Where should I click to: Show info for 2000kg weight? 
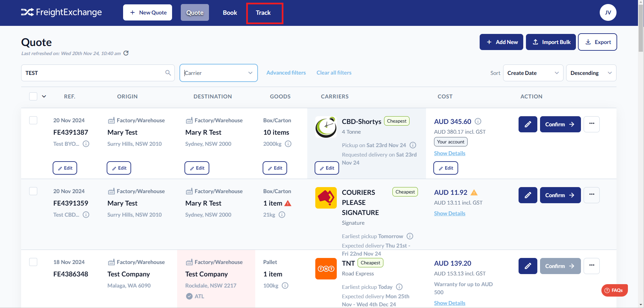[288, 144]
